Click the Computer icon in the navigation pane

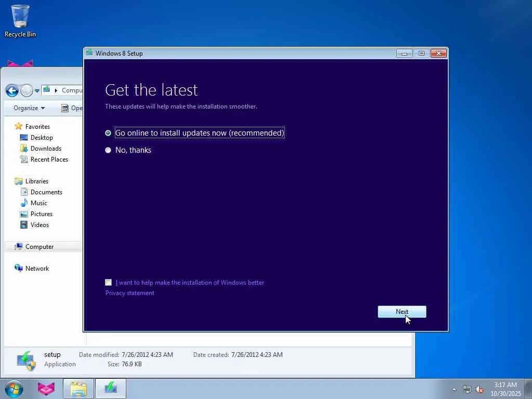(18, 246)
